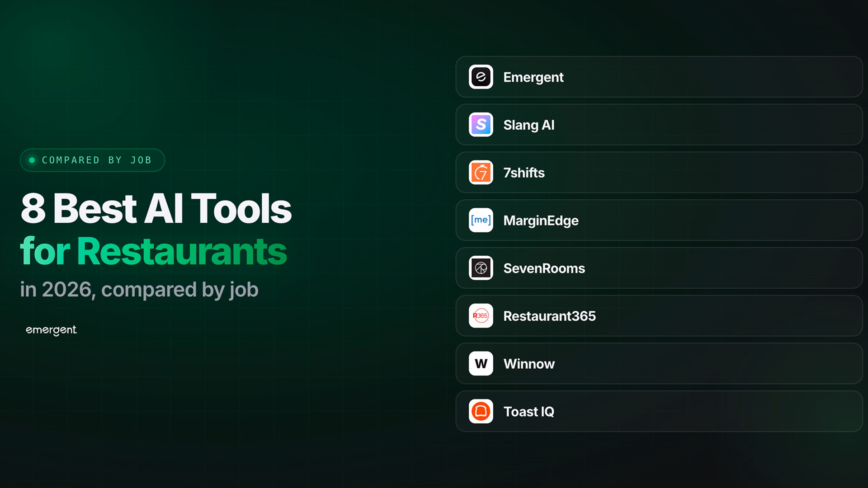This screenshot has width=868, height=488.
Task: Select the SevenRooms label
Action: tap(544, 268)
